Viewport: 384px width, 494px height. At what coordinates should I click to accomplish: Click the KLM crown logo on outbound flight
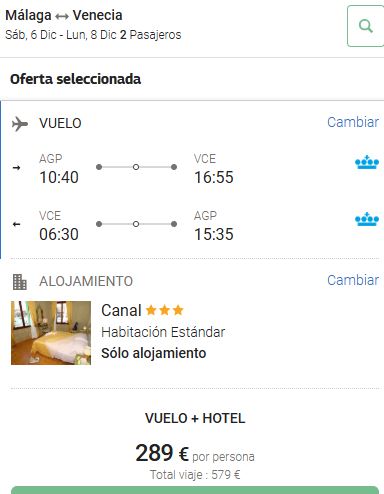coord(367,162)
